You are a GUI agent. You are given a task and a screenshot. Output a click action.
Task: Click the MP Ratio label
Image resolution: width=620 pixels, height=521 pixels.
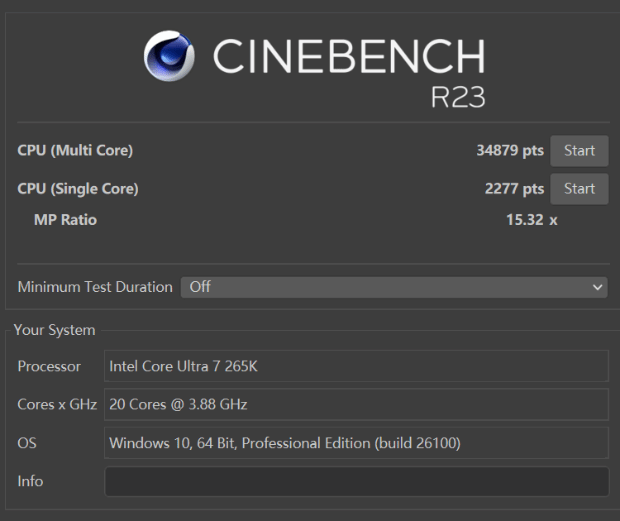65,219
